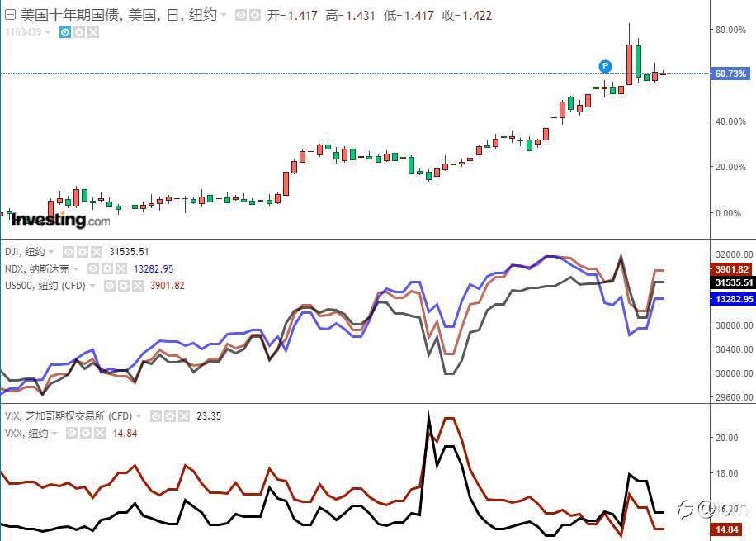Open the NDX series settings gear
This screenshot has width=756, height=541.
pos(107,268)
